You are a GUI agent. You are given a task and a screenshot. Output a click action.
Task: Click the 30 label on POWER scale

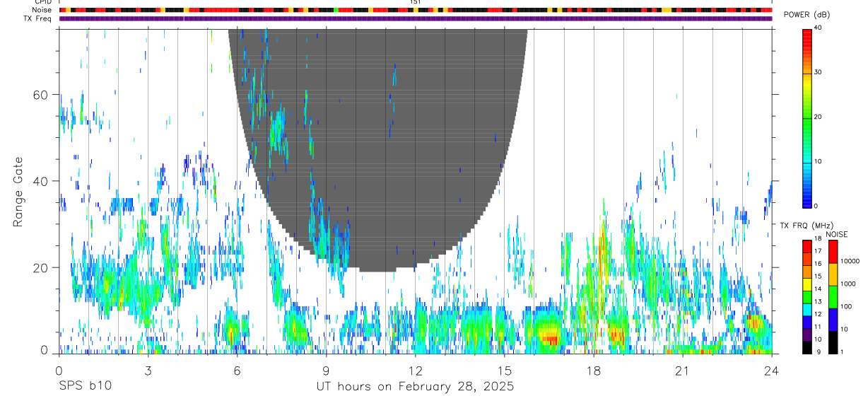pyautogui.click(x=819, y=72)
